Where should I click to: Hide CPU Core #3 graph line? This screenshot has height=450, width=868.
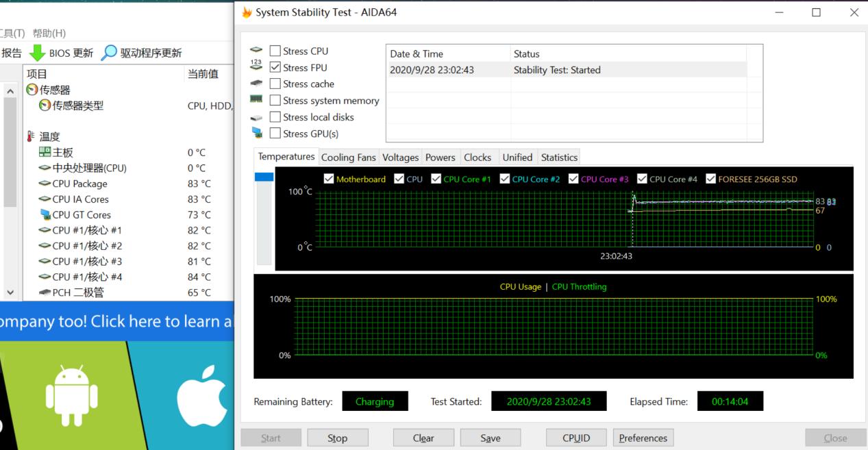(573, 179)
